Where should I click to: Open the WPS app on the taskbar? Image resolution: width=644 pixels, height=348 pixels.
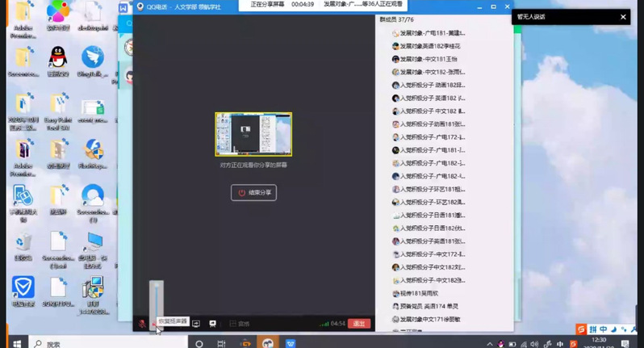[x=290, y=343]
